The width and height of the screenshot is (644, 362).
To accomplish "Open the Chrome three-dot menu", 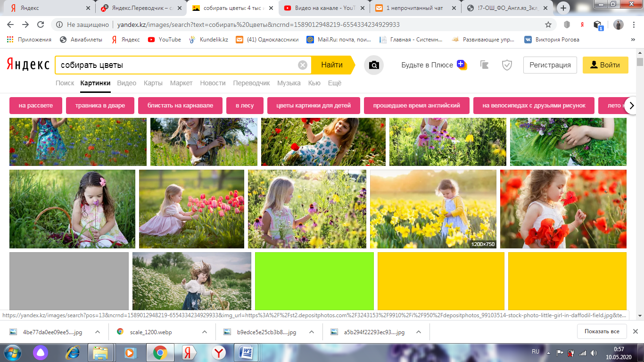I will (x=634, y=25).
